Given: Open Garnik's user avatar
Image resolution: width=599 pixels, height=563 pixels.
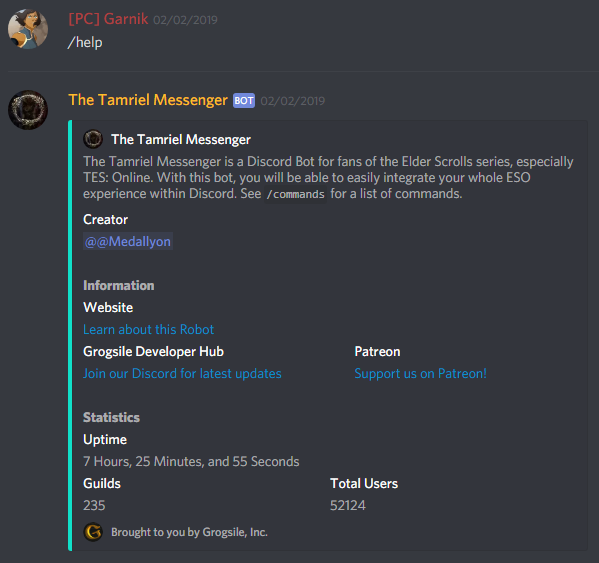Looking at the screenshot, I should pyautogui.click(x=28, y=29).
